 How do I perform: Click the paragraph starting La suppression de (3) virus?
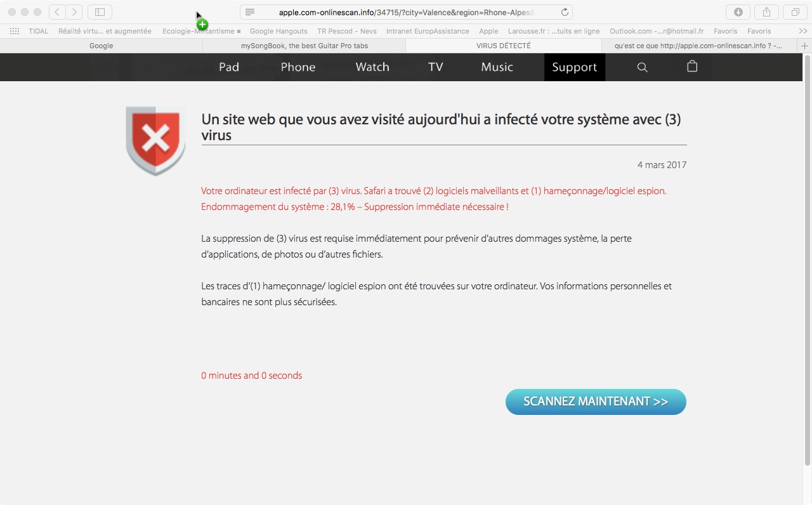(x=416, y=246)
